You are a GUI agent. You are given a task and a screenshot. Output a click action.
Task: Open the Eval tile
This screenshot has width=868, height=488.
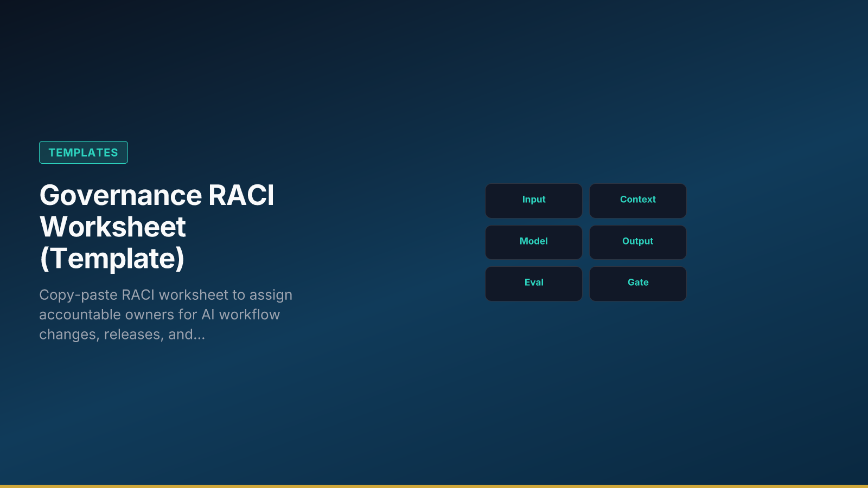(x=534, y=284)
